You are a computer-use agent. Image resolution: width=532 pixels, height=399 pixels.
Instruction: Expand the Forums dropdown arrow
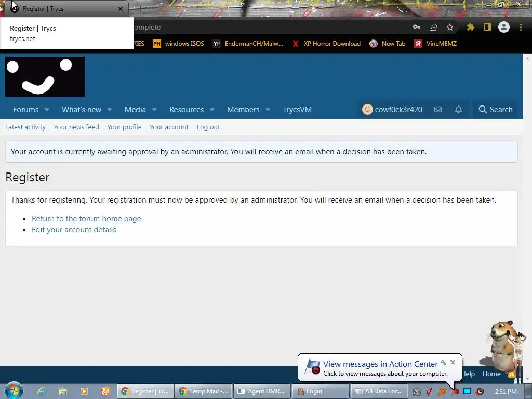pos(47,110)
